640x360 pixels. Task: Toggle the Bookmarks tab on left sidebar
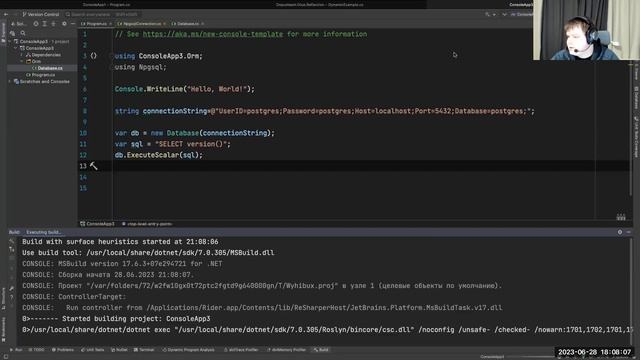pyautogui.click(x=3, y=330)
